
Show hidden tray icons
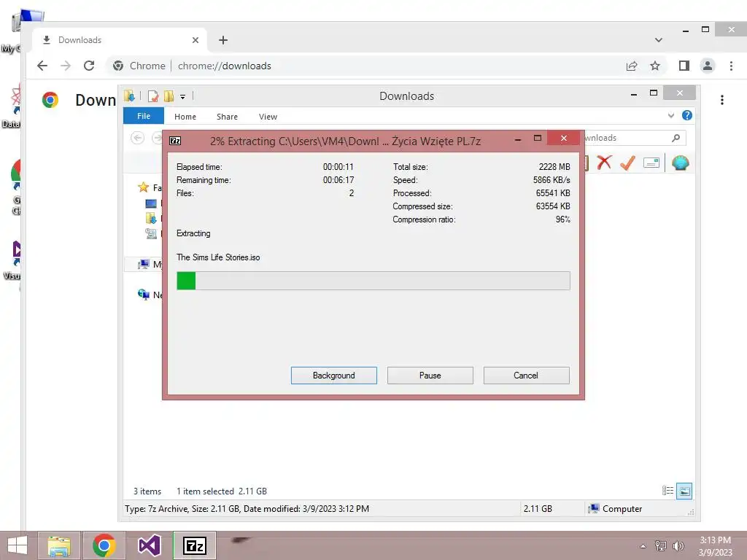tap(643, 546)
